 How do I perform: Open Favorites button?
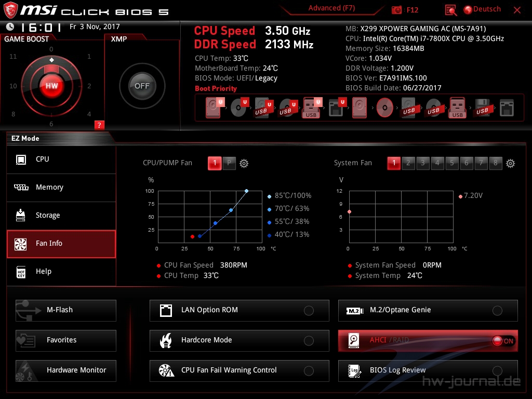coord(66,341)
